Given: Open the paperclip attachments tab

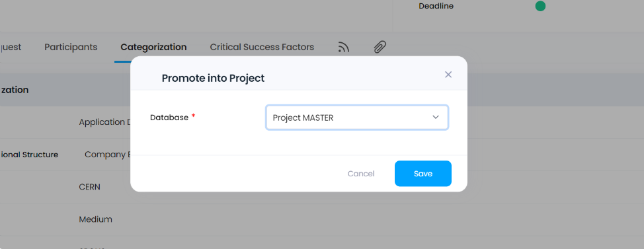Looking at the screenshot, I should coord(380,47).
